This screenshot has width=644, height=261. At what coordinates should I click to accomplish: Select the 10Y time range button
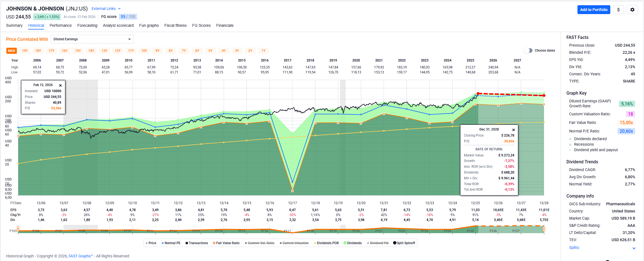[x=144, y=51]
